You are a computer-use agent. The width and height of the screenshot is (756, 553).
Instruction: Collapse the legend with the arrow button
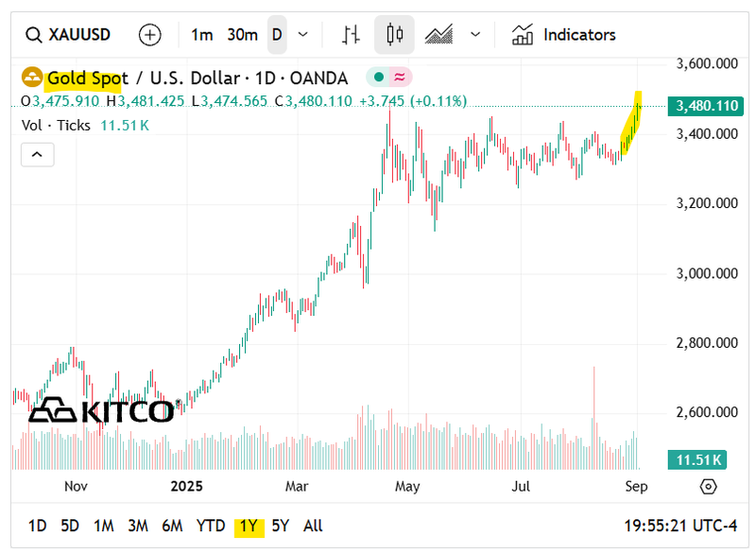[x=37, y=154]
